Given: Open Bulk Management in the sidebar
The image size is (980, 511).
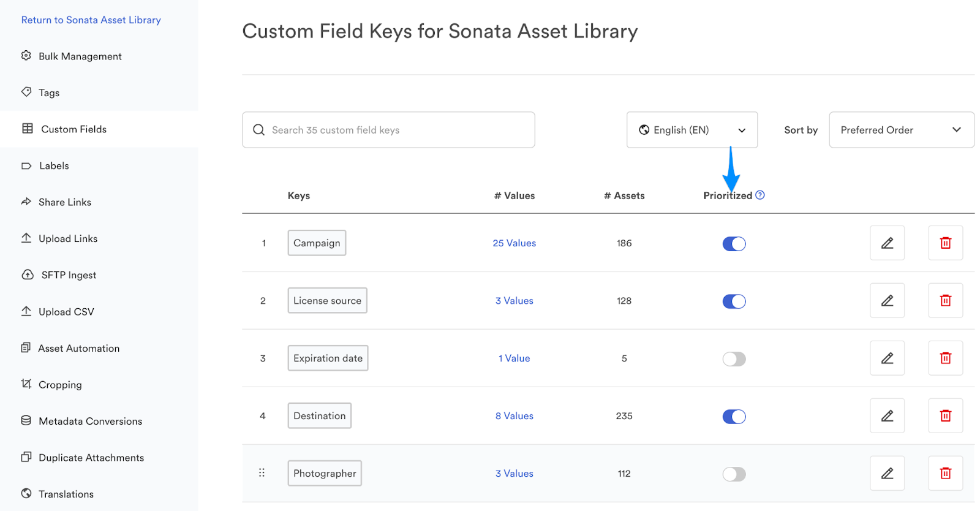Looking at the screenshot, I should point(80,56).
